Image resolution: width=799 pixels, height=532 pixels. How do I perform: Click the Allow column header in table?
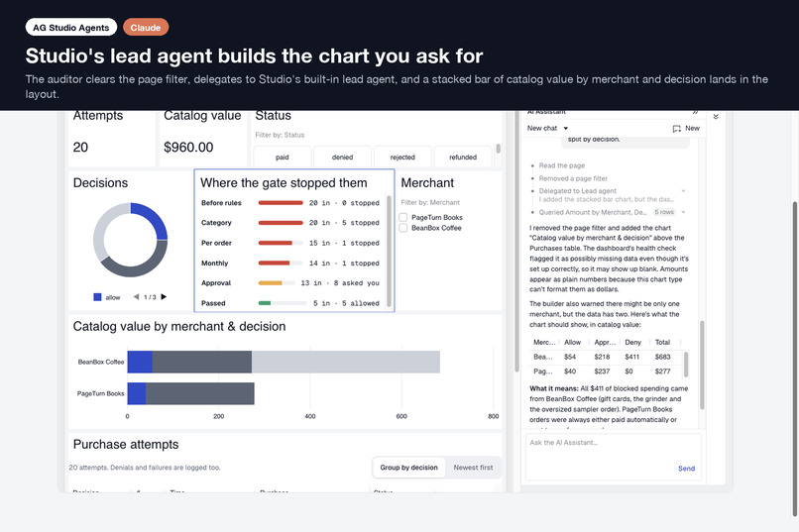(572, 342)
